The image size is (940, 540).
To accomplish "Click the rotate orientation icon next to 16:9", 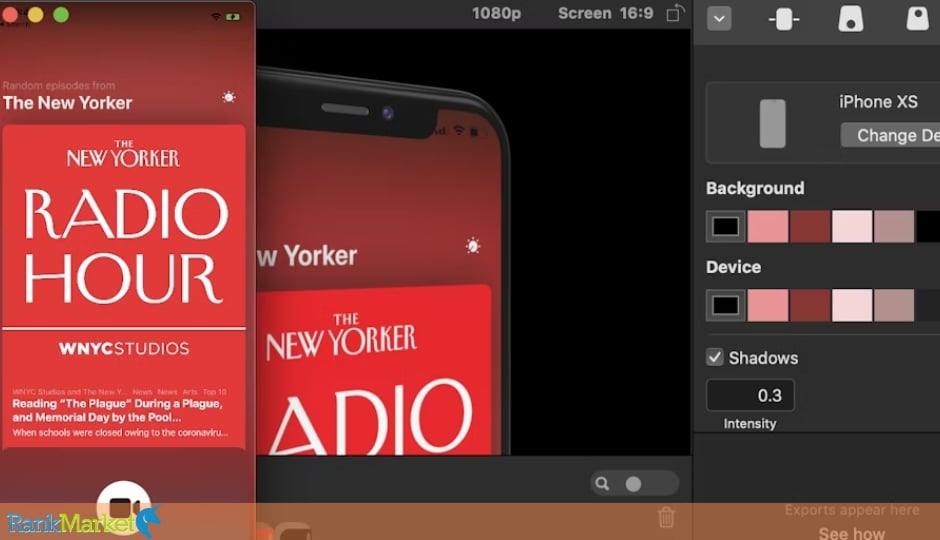I will point(675,13).
